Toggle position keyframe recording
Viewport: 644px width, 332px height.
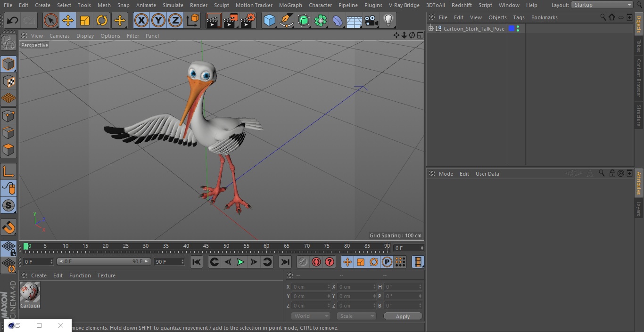pyautogui.click(x=347, y=262)
